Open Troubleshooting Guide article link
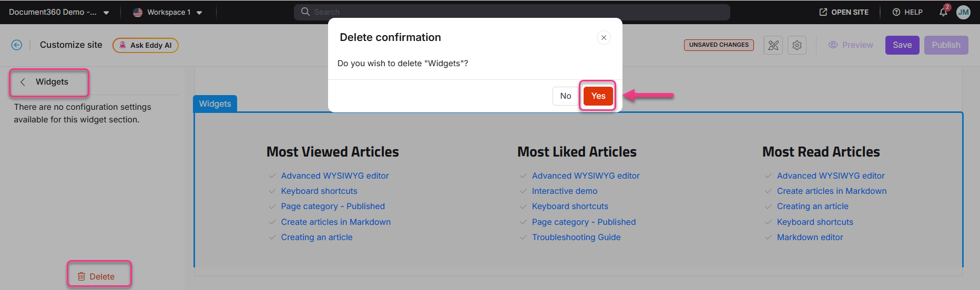Viewport: 980px width, 290px height. [576, 237]
